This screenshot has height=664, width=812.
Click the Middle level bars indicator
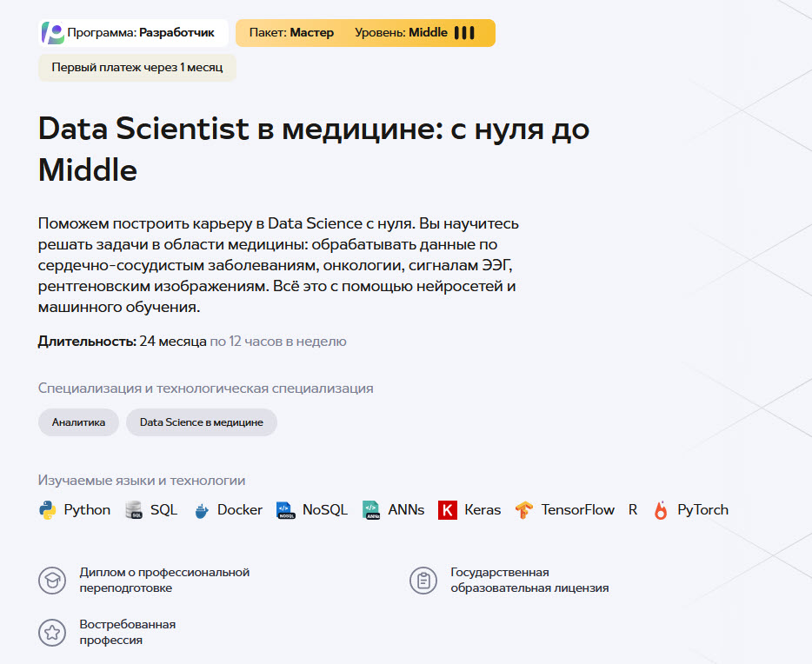click(x=464, y=33)
